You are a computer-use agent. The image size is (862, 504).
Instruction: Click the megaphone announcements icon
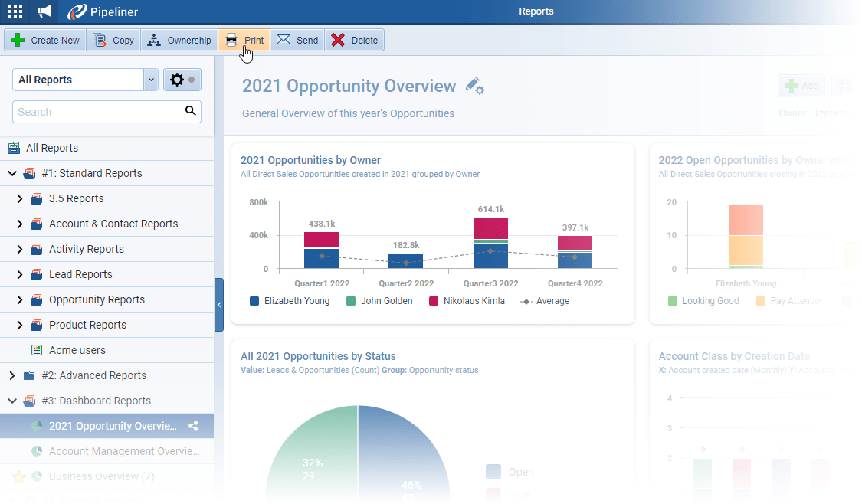click(44, 11)
